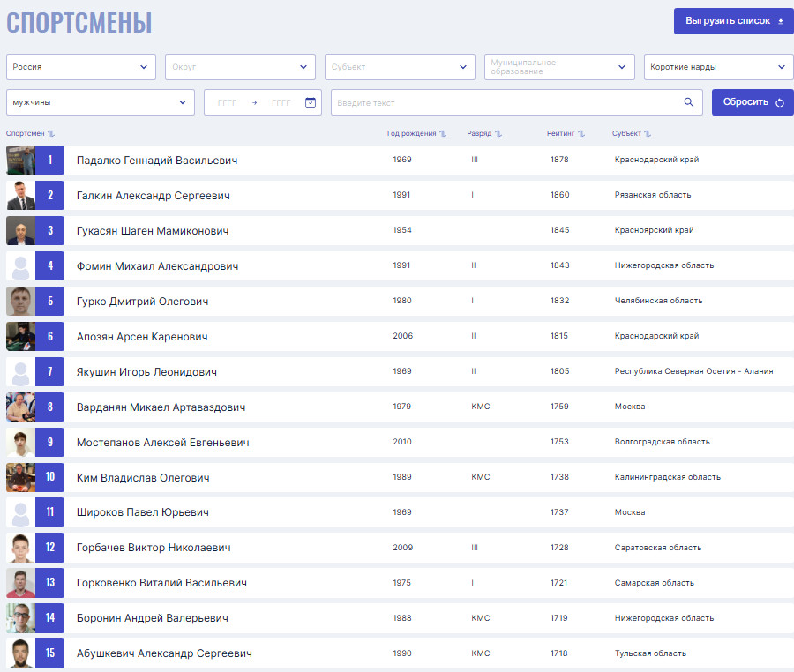Viewport: 794px width, 672px height.
Task: Sort by Рейтинг arrows icon
Action: (581, 133)
